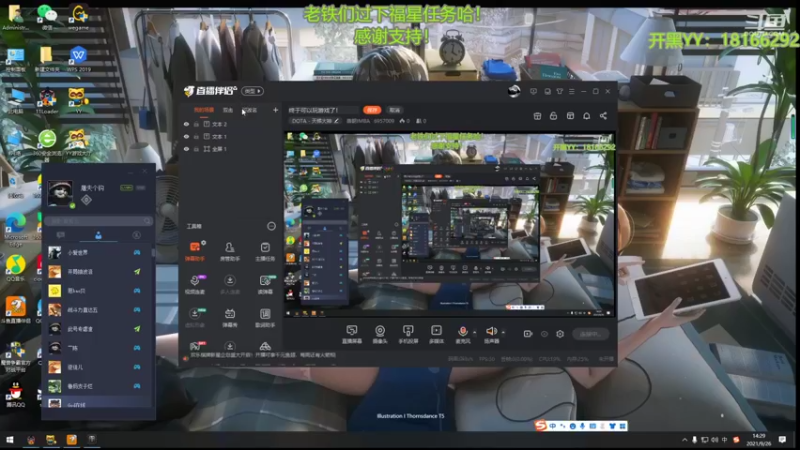800x450 pixels.
Task: Open the WPS 2019 desktop icon
Action: pos(78,59)
